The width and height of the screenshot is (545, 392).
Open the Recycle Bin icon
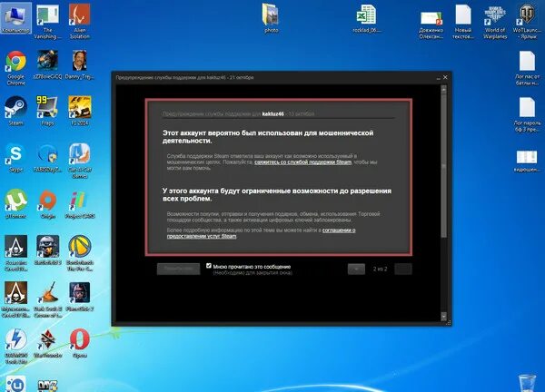(x=527, y=383)
